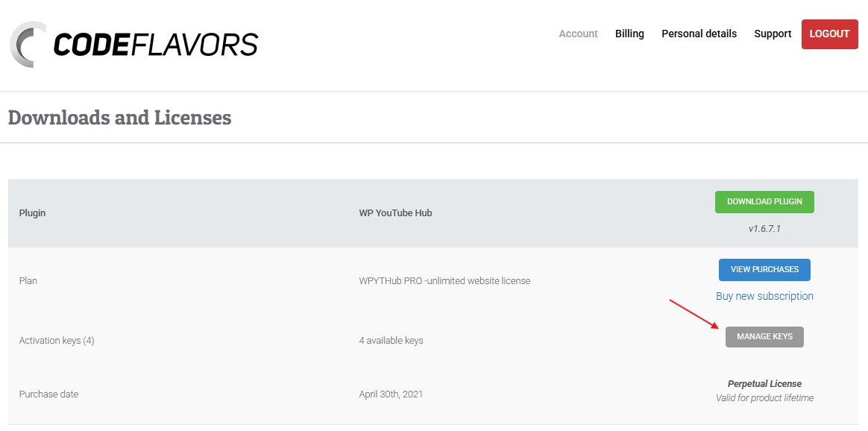The width and height of the screenshot is (868, 431).
Task: Click the blue VIEW PURCHASES button
Action: pos(764,269)
